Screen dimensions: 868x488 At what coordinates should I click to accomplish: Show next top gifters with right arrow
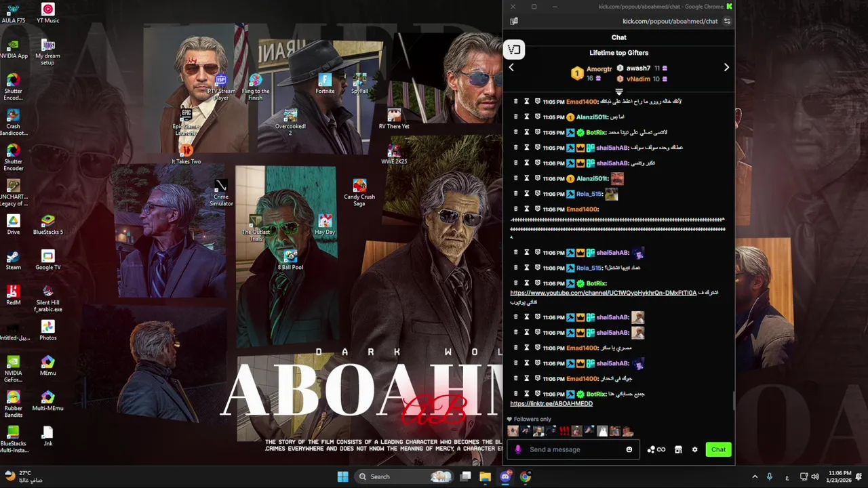tap(726, 68)
